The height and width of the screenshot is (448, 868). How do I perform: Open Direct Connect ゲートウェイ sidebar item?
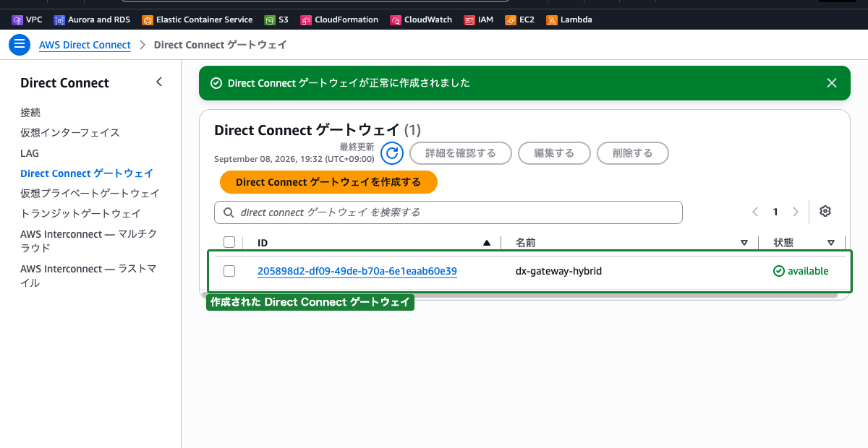click(x=87, y=173)
